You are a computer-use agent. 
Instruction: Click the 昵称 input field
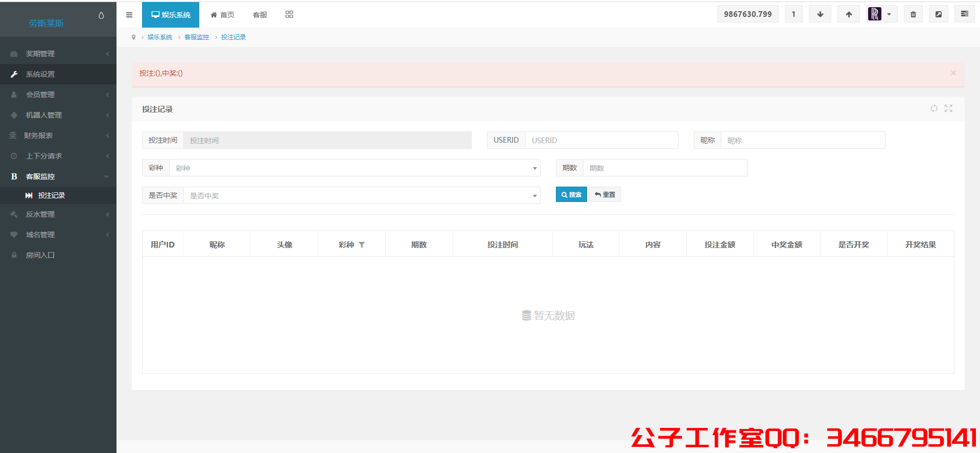(803, 140)
